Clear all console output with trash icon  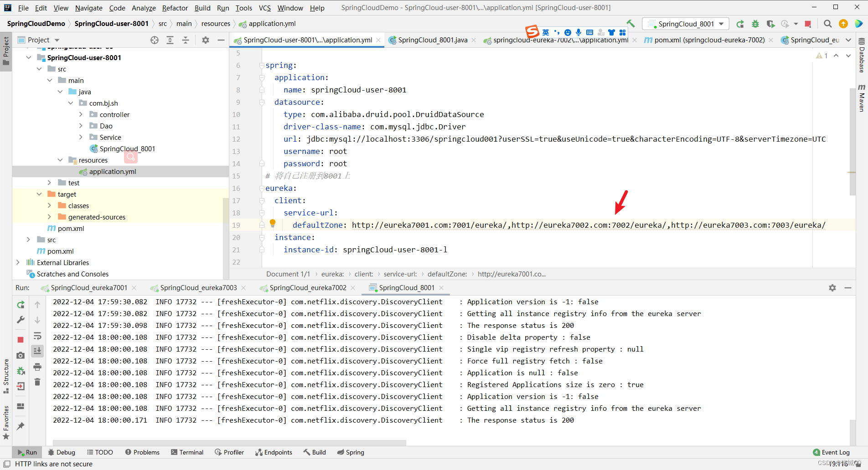(37, 382)
